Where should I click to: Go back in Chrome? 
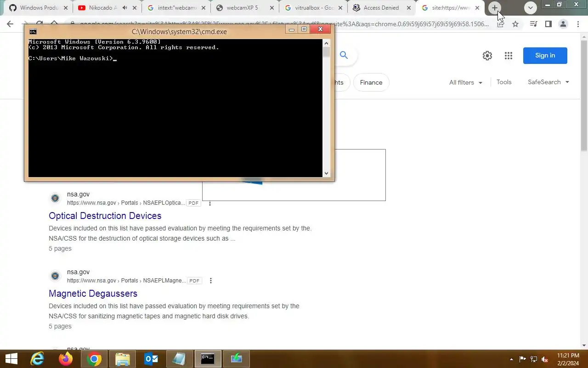(x=10, y=24)
